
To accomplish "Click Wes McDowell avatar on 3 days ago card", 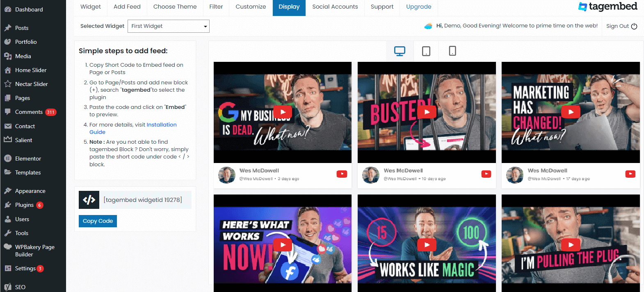I will pos(227,175).
